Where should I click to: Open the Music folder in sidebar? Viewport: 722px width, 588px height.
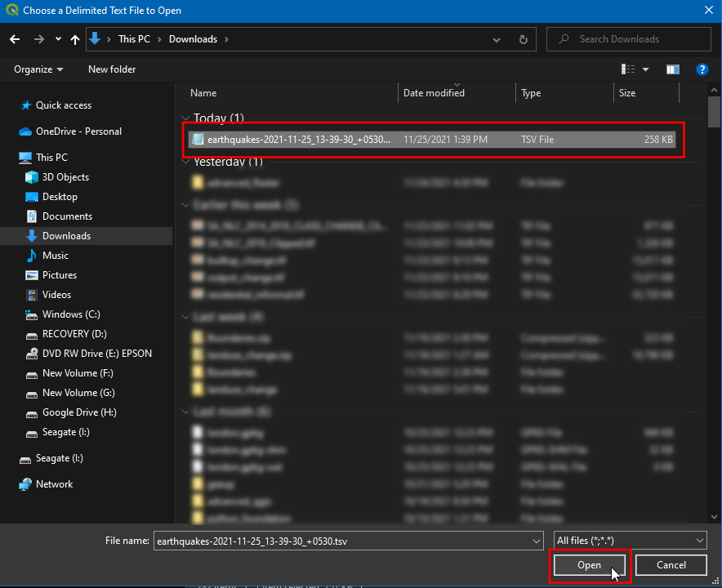56,256
